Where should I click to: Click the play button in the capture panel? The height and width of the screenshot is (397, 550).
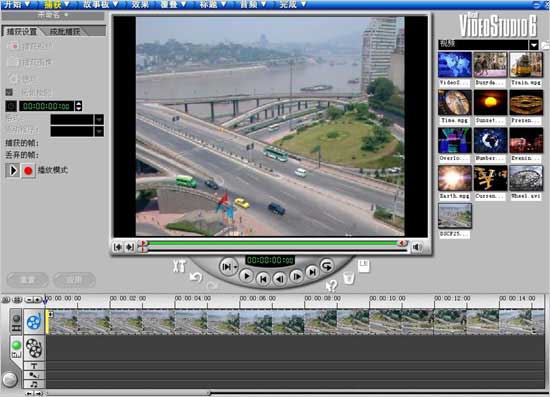pyautogui.click(x=13, y=171)
